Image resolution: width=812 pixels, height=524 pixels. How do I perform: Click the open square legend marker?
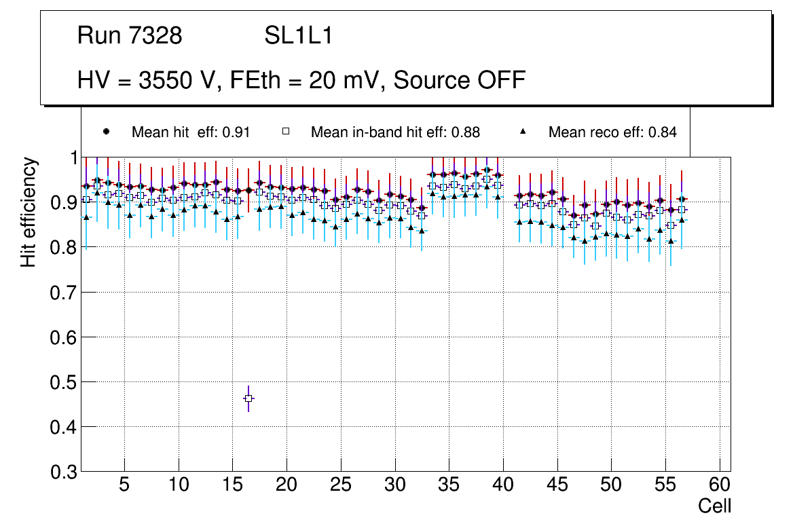pyautogui.click(x=286, y=132)
